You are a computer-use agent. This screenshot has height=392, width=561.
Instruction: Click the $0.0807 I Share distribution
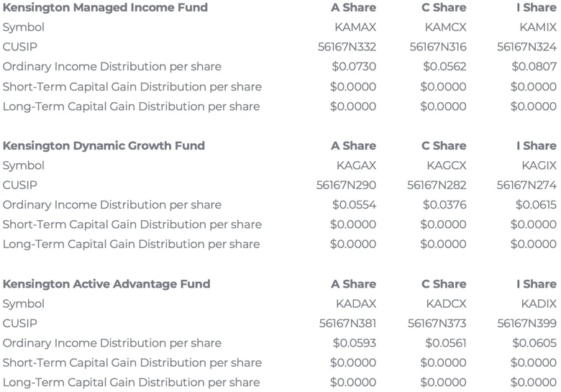534,66
